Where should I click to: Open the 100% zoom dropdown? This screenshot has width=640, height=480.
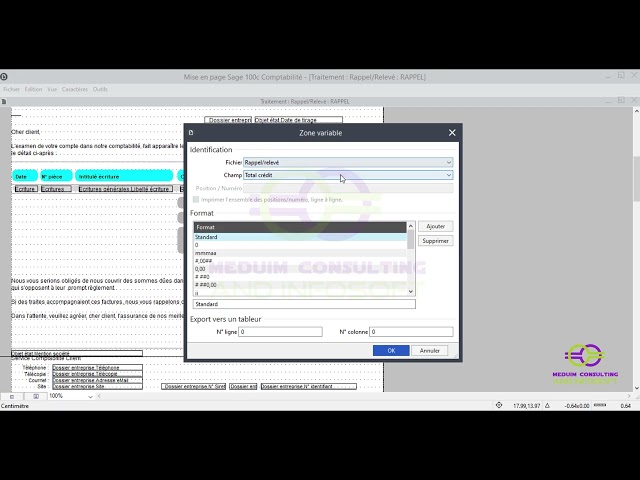coord(90,396)
